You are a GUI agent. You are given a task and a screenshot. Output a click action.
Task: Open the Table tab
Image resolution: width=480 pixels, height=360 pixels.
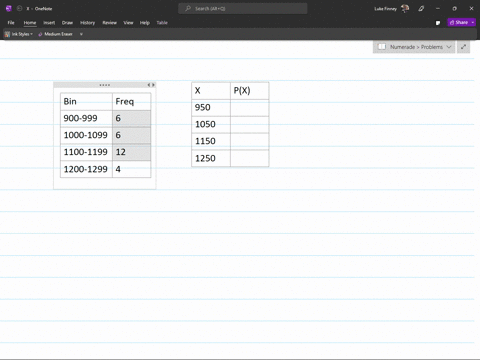click(x=162, y=23)
